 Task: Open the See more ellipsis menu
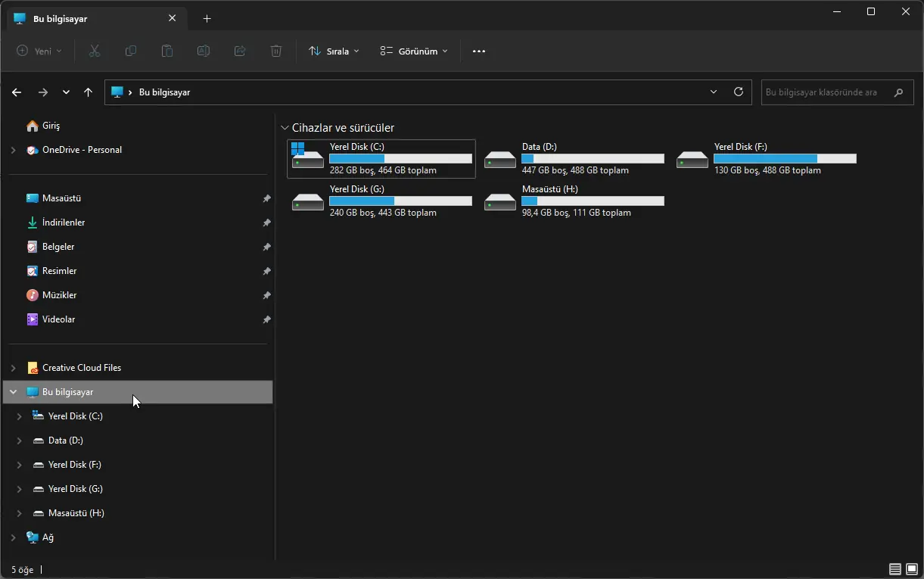coord(478,51)
